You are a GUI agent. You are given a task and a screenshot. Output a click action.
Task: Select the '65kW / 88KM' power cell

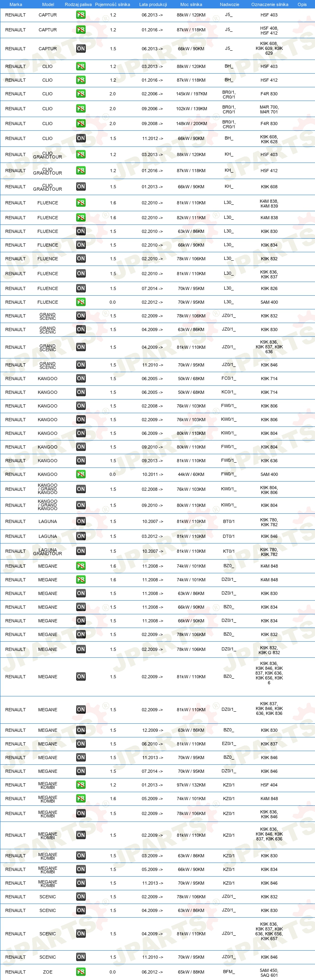[191, 972]
